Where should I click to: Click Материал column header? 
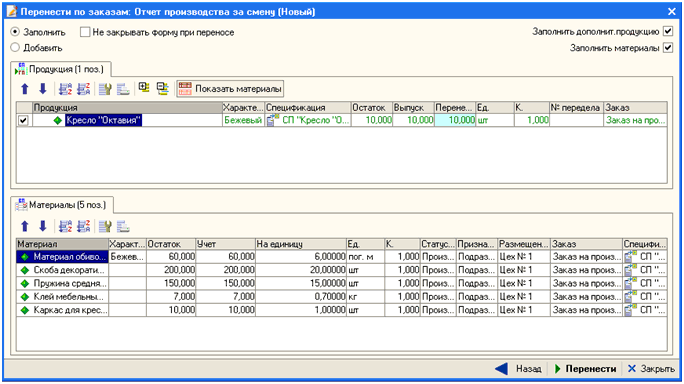coord(62,244)
